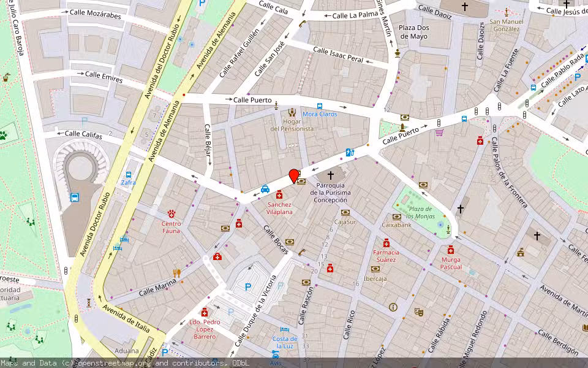
Task: Click the Calle Pablo Rada label
Action: tap(563, 71)
